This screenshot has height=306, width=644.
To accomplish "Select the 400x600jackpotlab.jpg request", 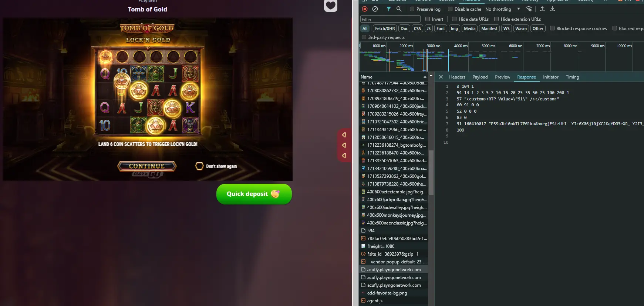I will (x=394, y=199).
